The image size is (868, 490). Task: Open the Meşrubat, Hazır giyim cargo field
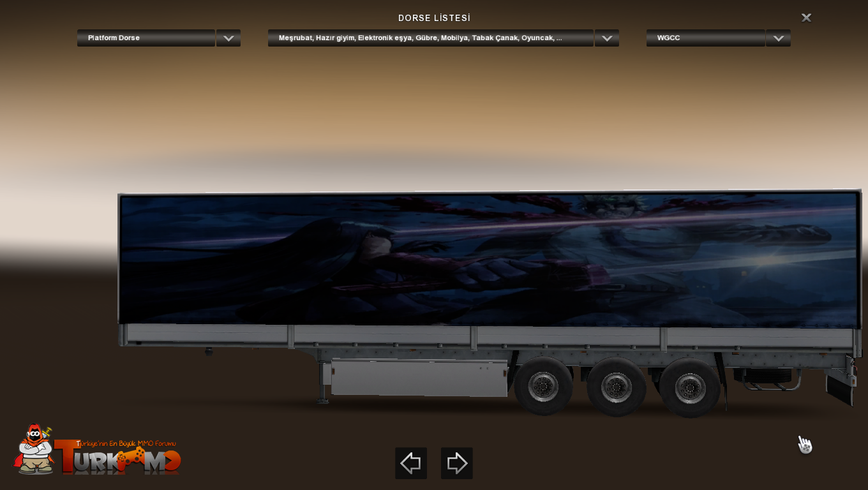coord(431,38)
